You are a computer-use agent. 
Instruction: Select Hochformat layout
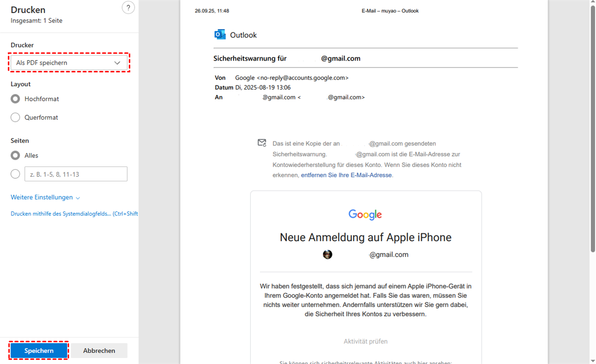[15, 99]
